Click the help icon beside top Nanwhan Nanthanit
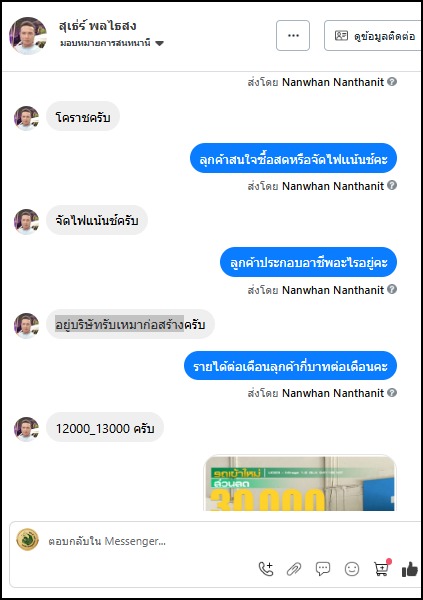 tap(392, 82)
